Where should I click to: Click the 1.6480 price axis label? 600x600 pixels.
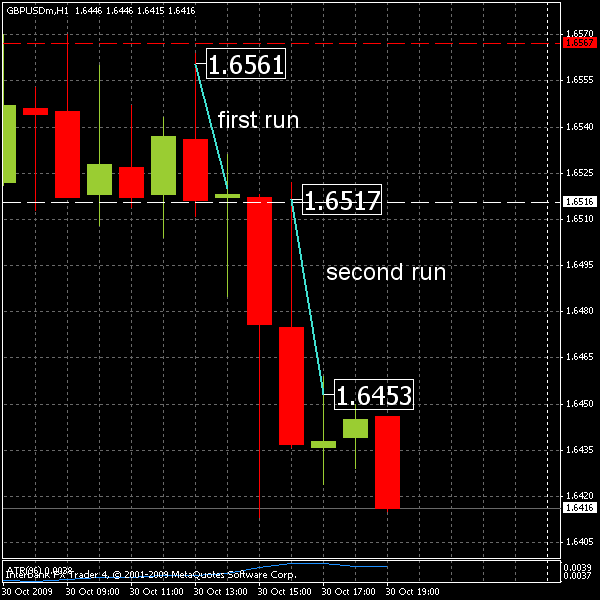pos(579,311)
